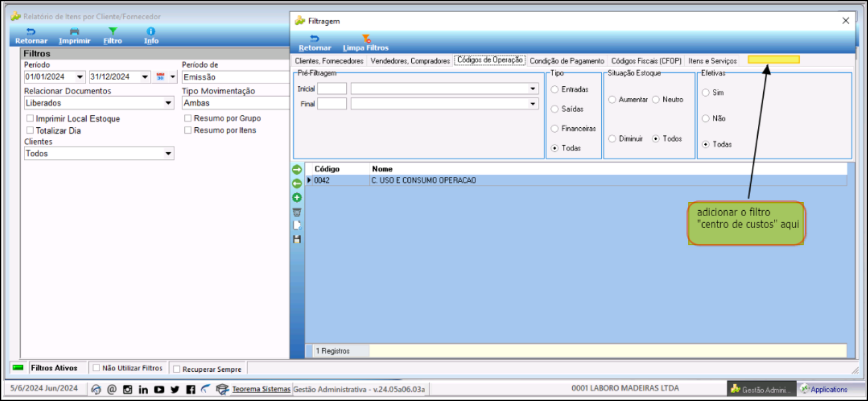Viewport: 868px width, 401px height.
Task: Open the Condição de Pagamento tab
Action: point(567,60)
